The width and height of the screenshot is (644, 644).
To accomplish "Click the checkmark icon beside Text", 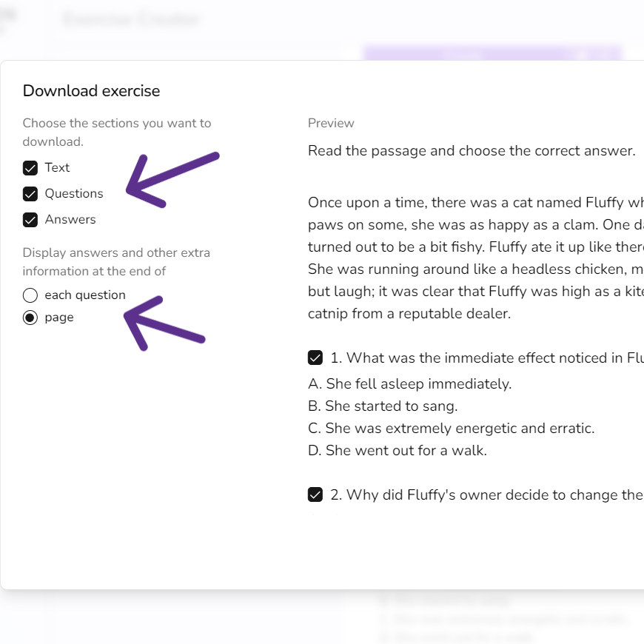I will pyautogui.click(x=30, y=167).
